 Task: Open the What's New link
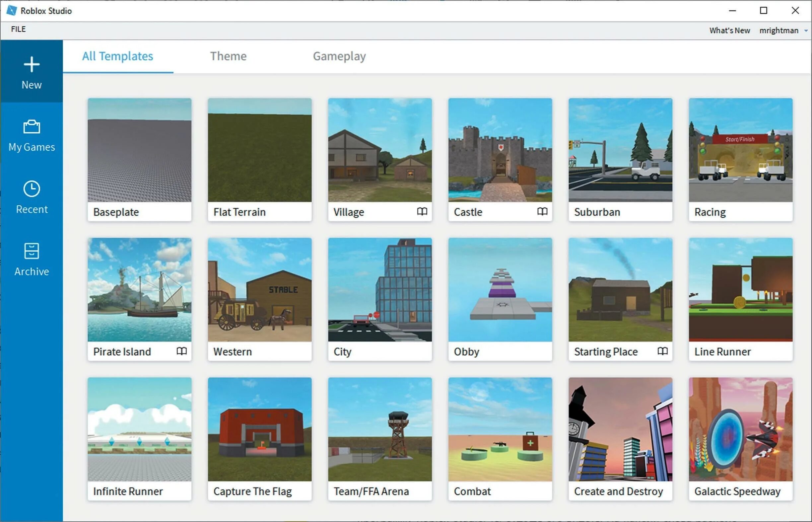coord(730,31)
